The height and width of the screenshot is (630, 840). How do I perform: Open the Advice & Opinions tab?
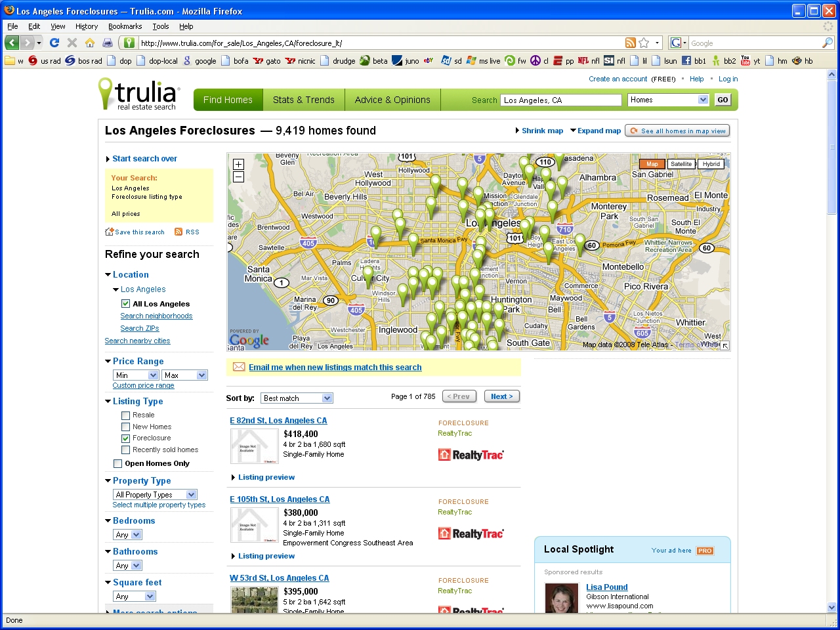(392, 100)
